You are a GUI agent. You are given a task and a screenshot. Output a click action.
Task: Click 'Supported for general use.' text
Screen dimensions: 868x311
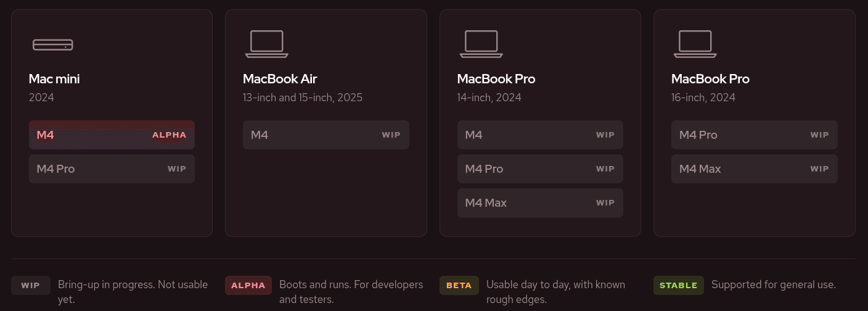774,285
